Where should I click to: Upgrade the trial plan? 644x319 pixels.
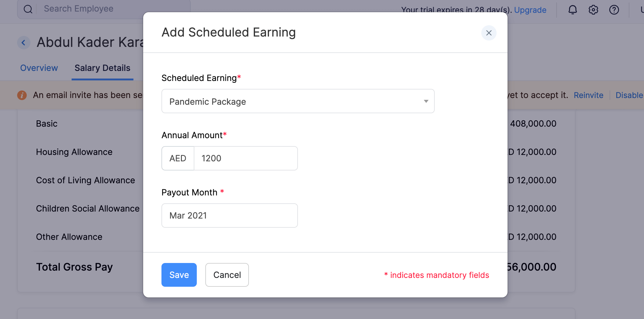(530, 10)
